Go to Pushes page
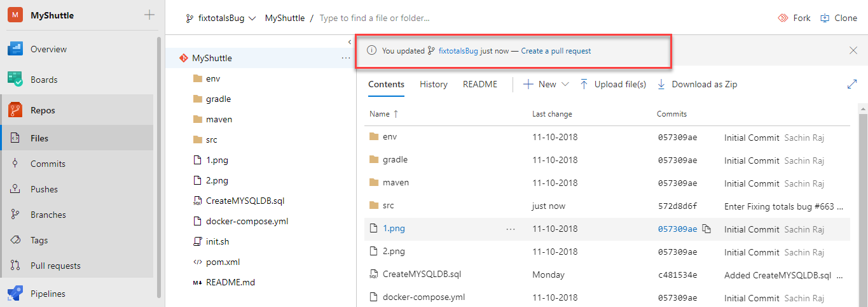Image resolution: width=868 pixels, height=307 pixels. click(x=44, y=189)
